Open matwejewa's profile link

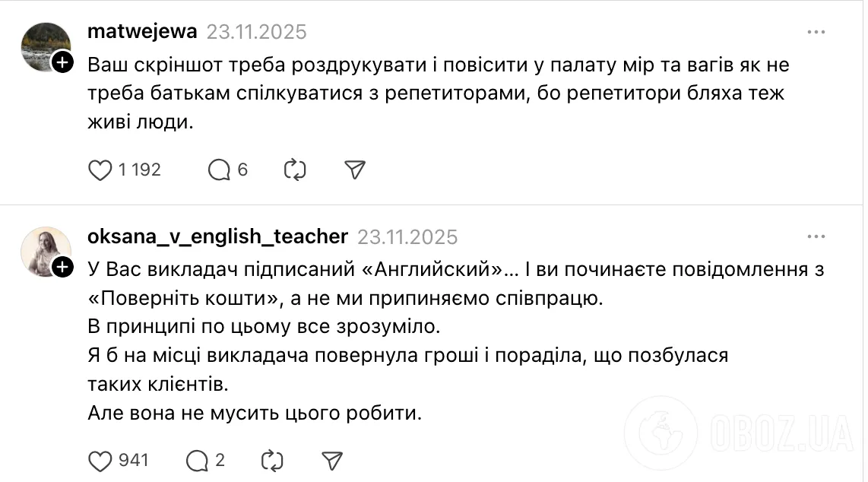pos(141,32)
